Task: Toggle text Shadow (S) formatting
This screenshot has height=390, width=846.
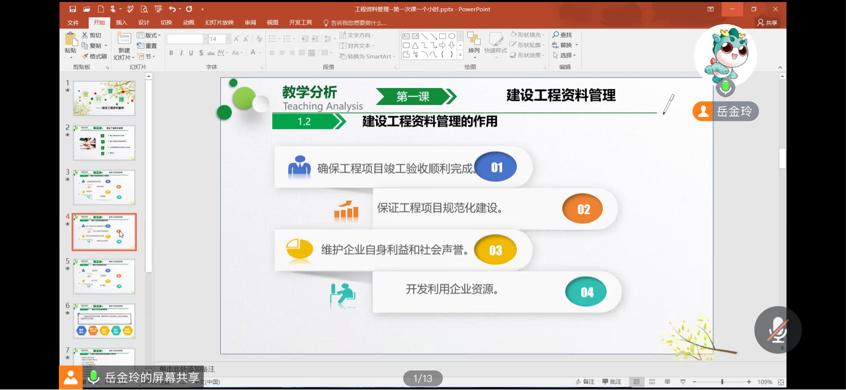Action: 201,53
